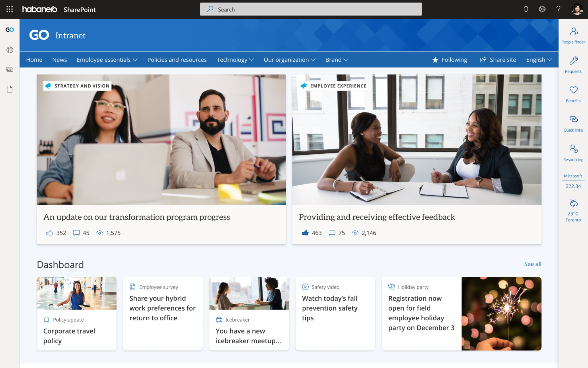
Task: Like the transformation program progress article
Action: tap(50, 233)
